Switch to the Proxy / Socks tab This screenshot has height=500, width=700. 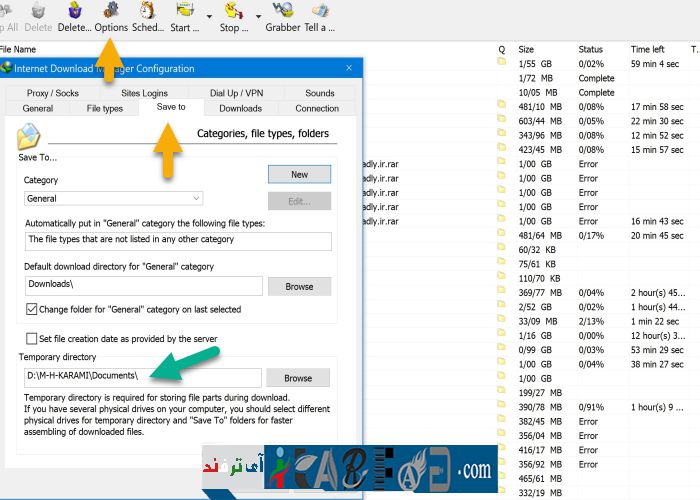point(53,93)
